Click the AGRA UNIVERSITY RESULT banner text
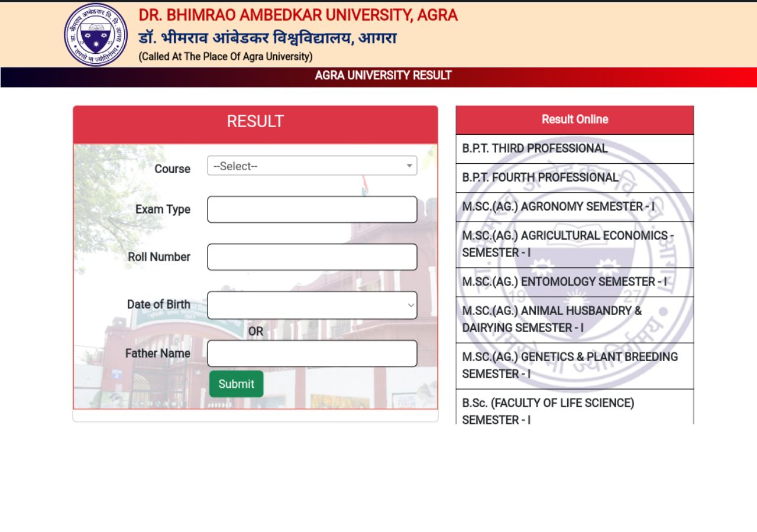Screen dimensions: 757x532 (x=383, y=76)
